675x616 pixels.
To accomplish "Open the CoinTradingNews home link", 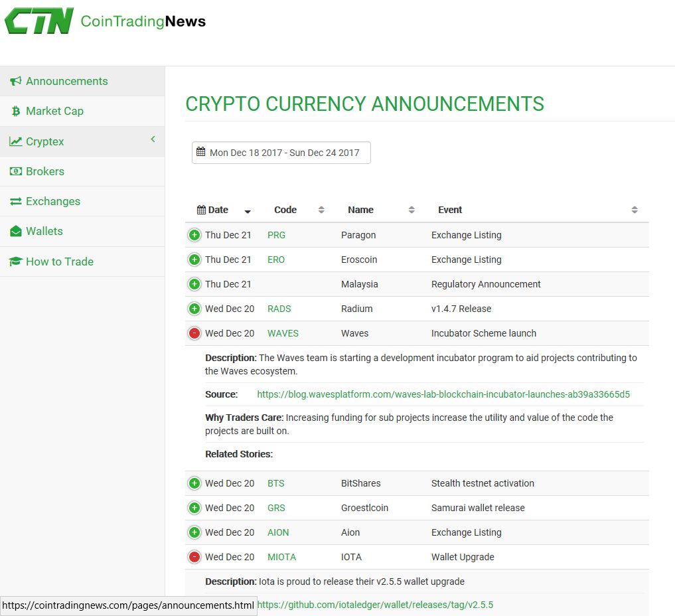I will click(143, 21).
